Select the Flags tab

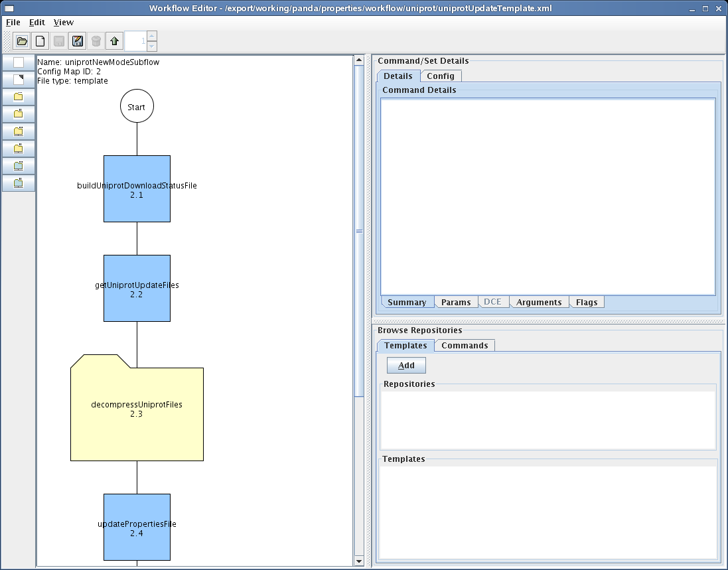click(x=587, y=302)
